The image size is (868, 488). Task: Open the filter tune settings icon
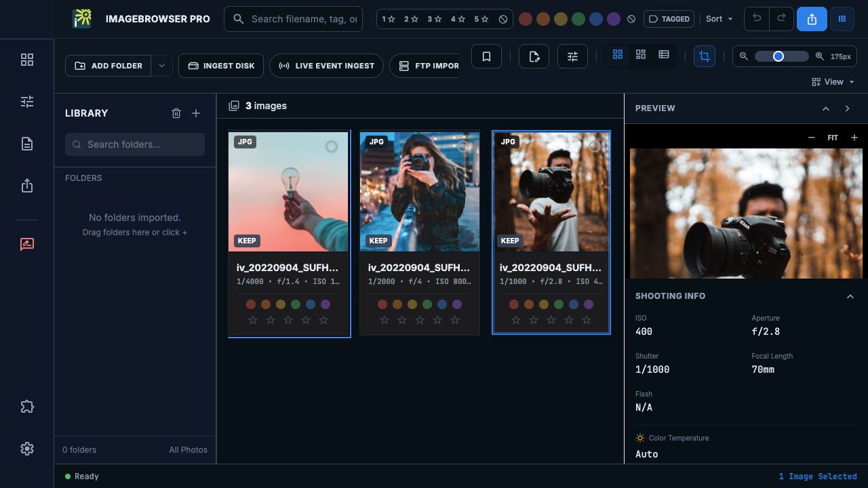tap(572, 56)
